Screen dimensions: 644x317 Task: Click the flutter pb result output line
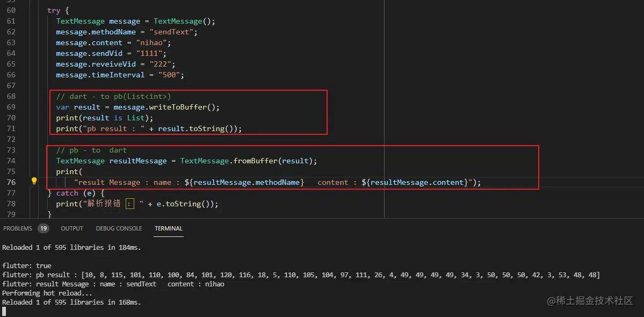point(161,275)
